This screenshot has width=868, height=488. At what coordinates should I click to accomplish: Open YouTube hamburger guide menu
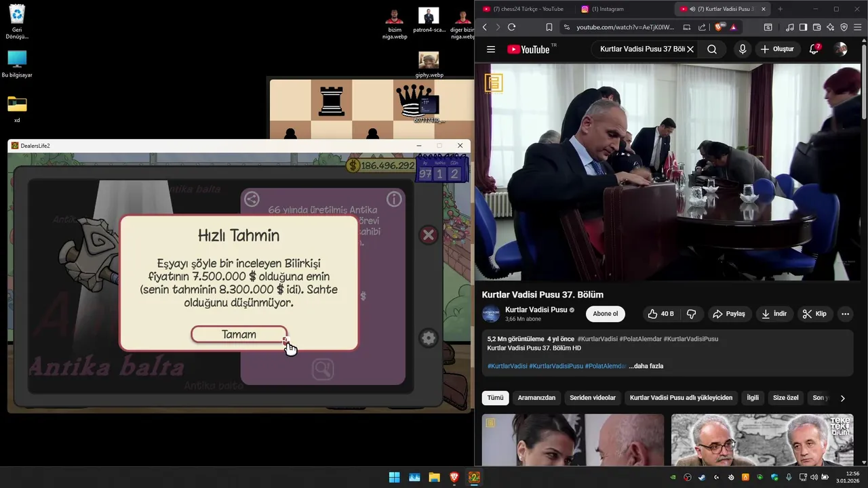click(491, 49)
